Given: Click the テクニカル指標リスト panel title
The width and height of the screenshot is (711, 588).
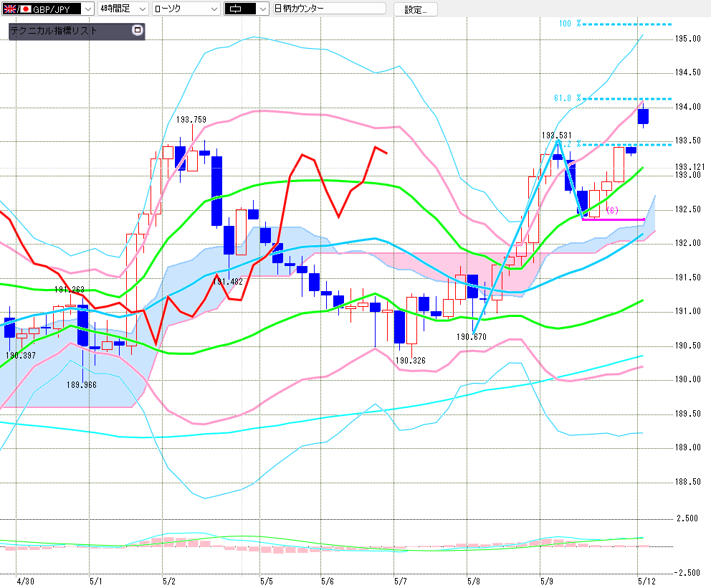Looking at the screenshot, I should (x=54, y=31).
